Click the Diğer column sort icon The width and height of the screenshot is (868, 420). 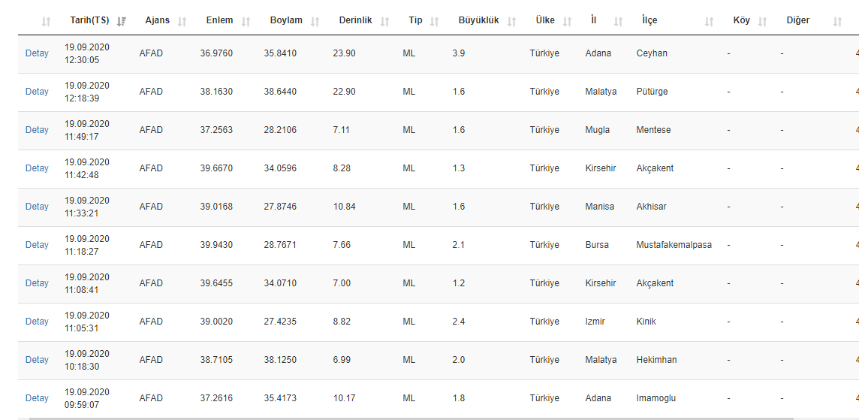837,22
